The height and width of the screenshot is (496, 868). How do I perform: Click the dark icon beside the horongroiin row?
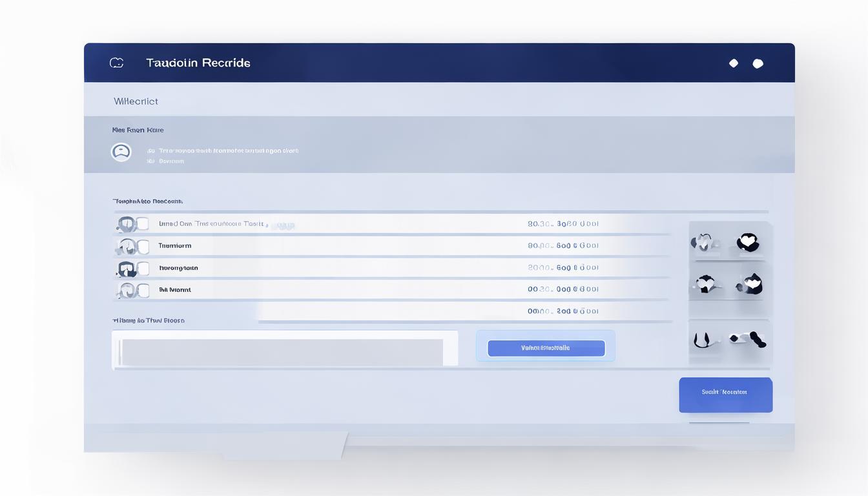pyautogui.click(x=125, y=268)
